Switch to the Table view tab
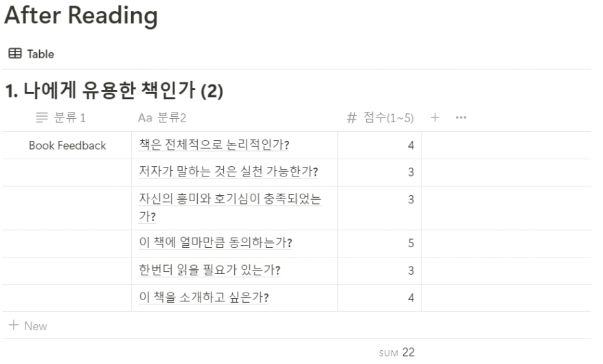 tap(32, 54)
